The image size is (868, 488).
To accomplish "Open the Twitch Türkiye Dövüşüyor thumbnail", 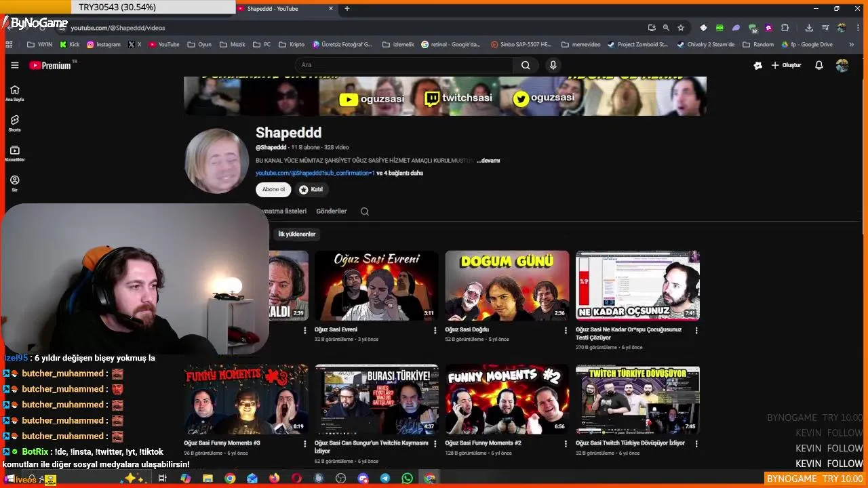I will point(637,400).
